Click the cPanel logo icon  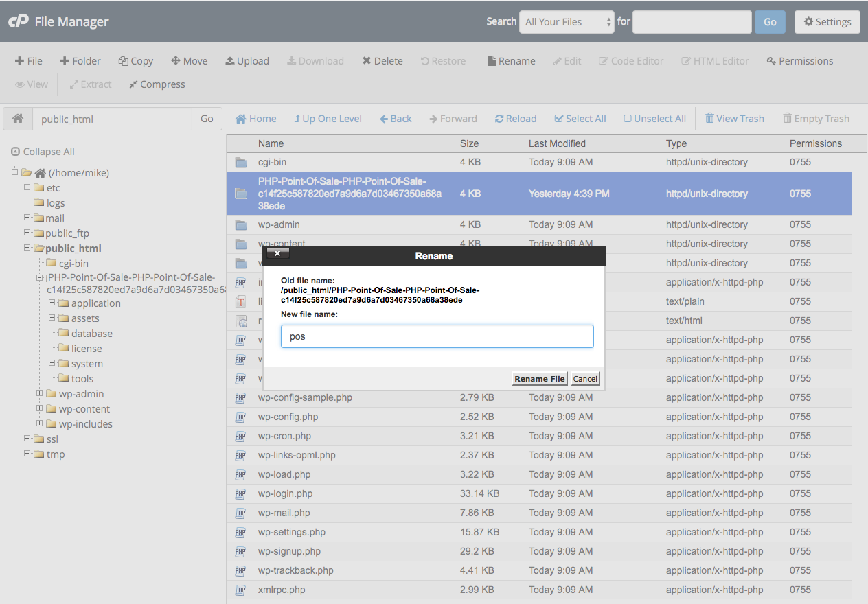(x=18, y=21)
